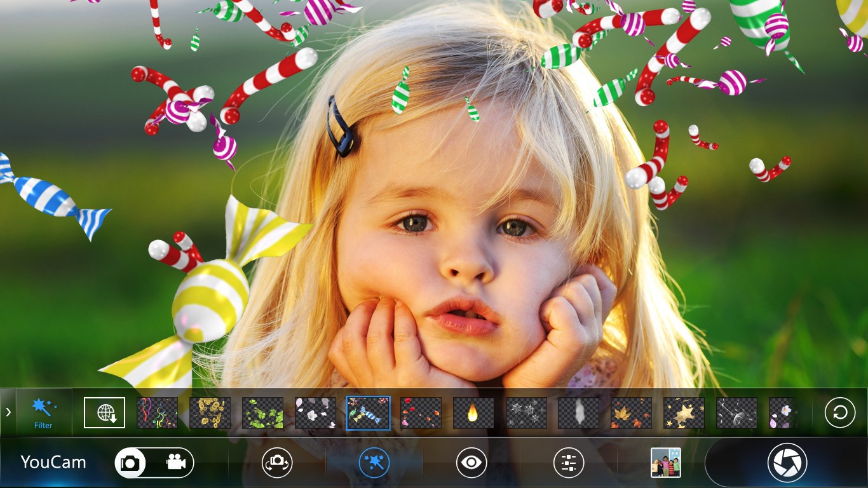Switch to video recording mode
Image resolution: width=868 pixels, height=488 pixels.
tap(175, 463)
